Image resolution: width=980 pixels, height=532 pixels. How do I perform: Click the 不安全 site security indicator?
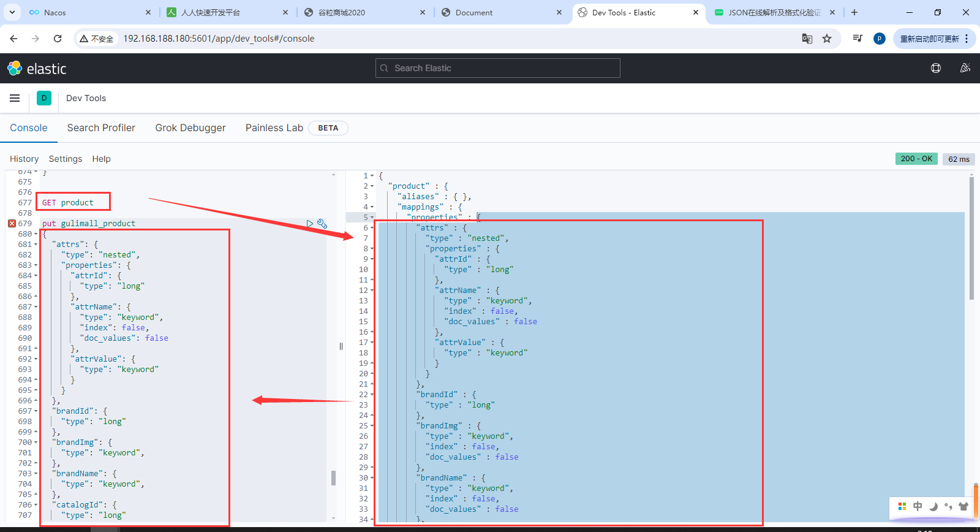pyautogui.click(x=97, y=39)
